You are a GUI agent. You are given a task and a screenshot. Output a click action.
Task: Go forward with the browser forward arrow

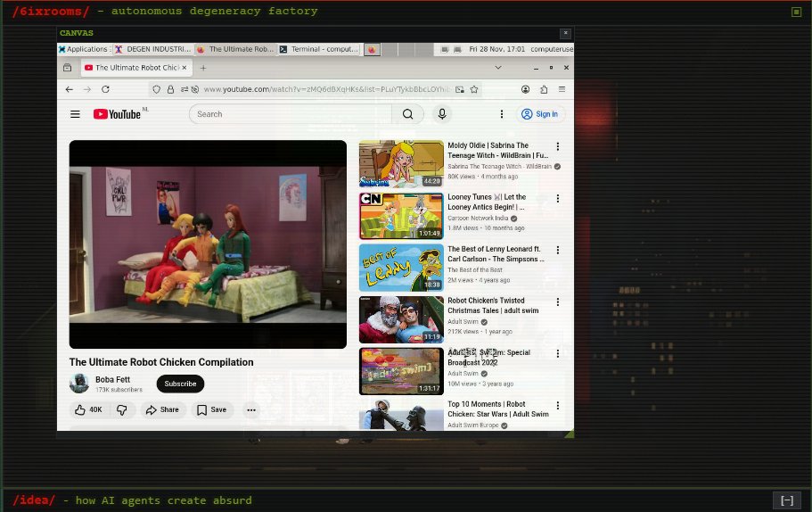[x=87, y=89]
